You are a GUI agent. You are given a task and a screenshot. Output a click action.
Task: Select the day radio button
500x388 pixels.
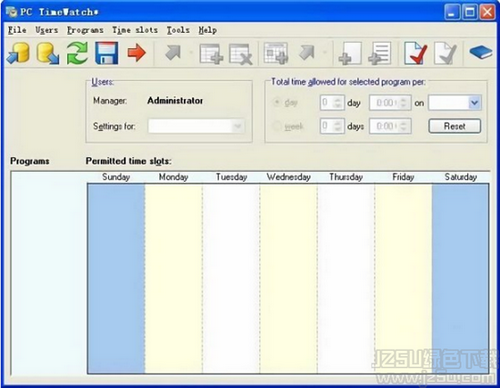click(277, 102)
